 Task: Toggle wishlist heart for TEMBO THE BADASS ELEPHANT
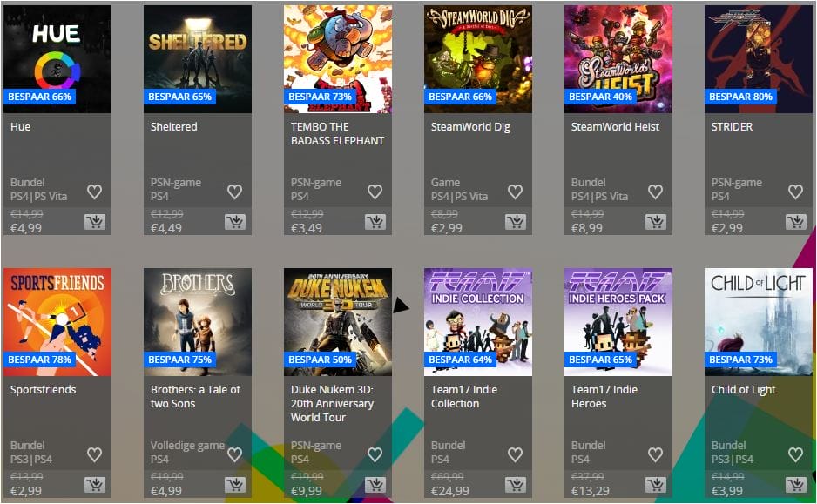[375, 192]
